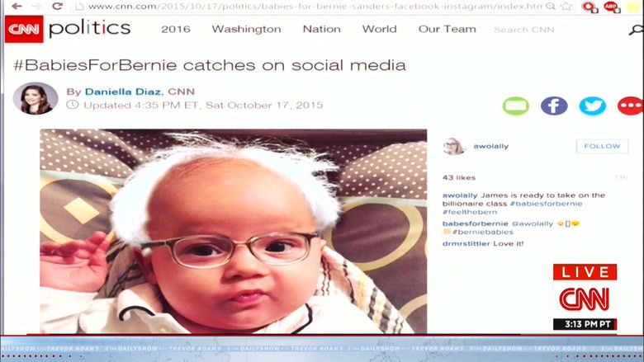Go to World section in navigation
644x362 pixels.
379,30
